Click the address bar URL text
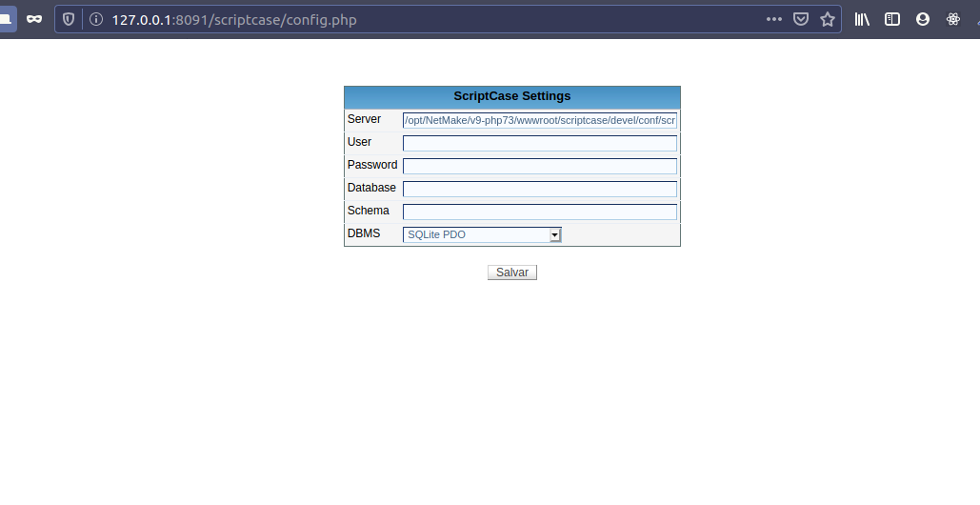The width and height of the screenshot is (980, 505). pos(234,19)
